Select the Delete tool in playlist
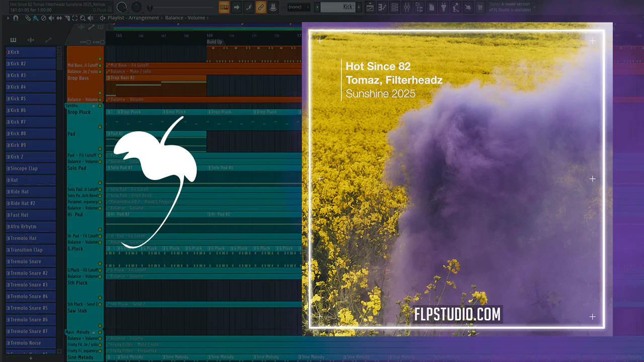Screen dimensions: 644x362 [43, 18]
